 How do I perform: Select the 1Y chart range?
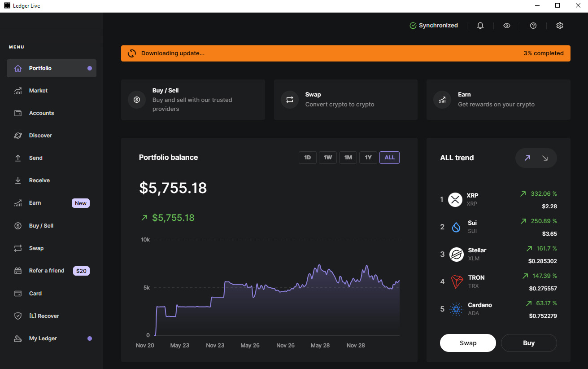click(368, 158)
